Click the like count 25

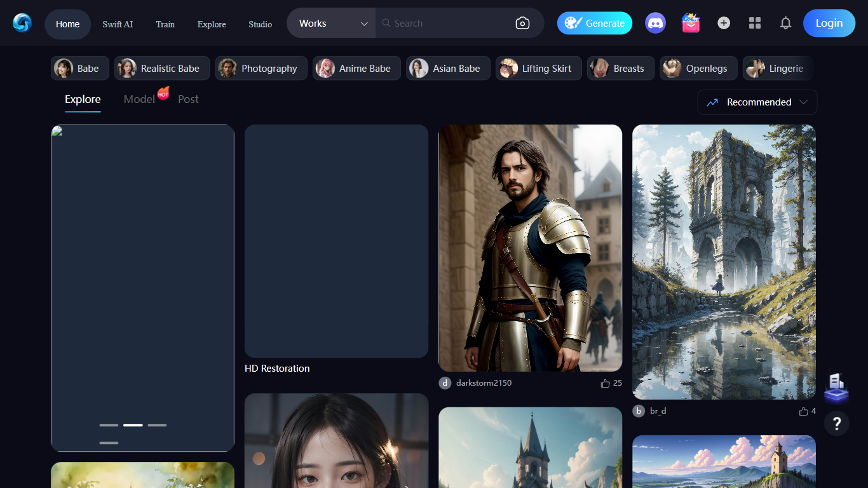pyautogui.click(x=618, y=383)
